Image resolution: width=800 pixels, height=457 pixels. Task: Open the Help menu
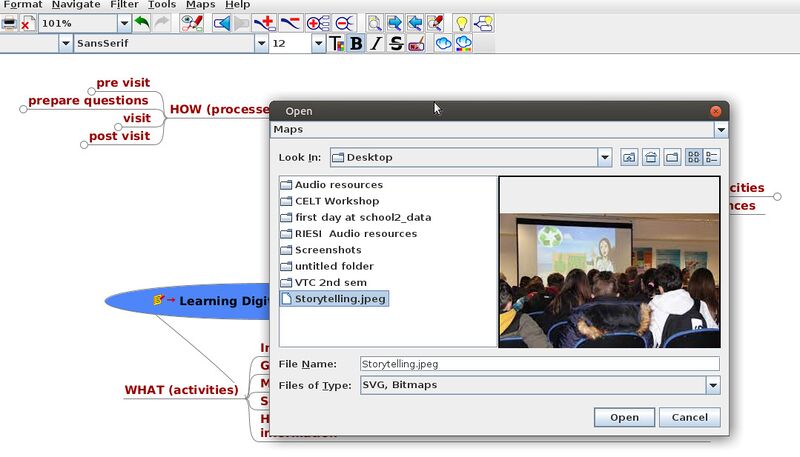point(237,5)
